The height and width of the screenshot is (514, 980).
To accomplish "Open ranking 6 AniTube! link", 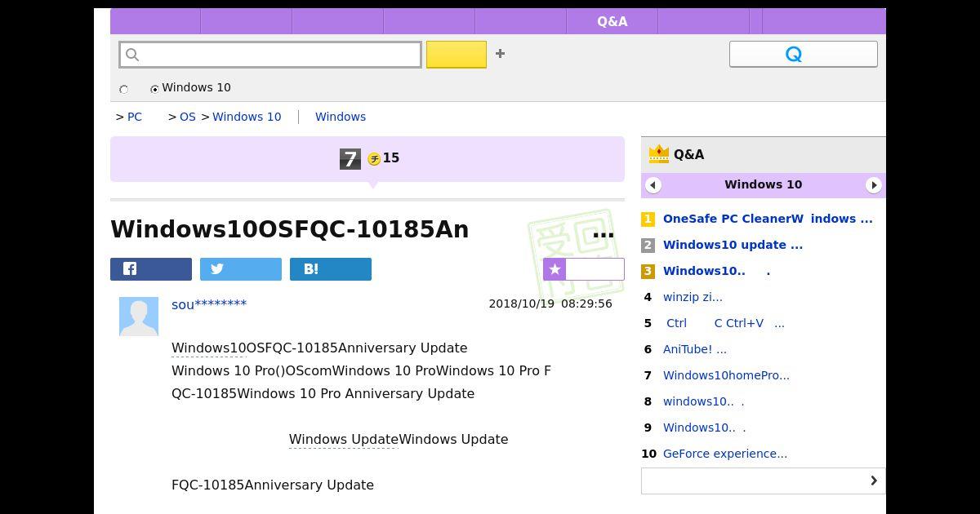I will pos(695,349).
